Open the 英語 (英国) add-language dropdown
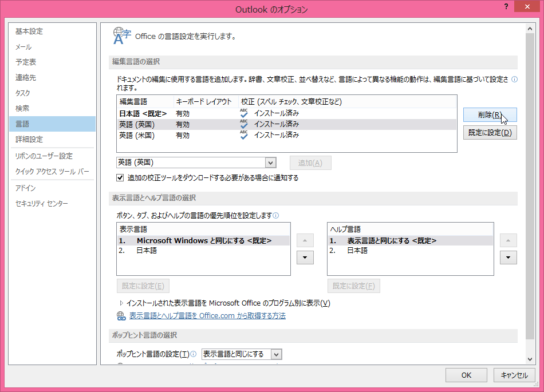The height and width of the screenshot is (392, 544). pos(271,163)
